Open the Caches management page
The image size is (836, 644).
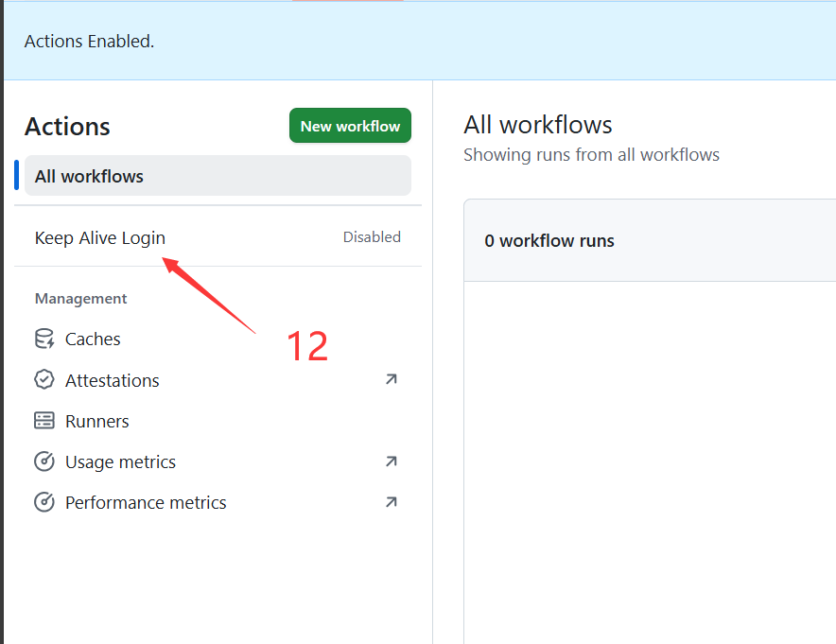coord(93,339)
